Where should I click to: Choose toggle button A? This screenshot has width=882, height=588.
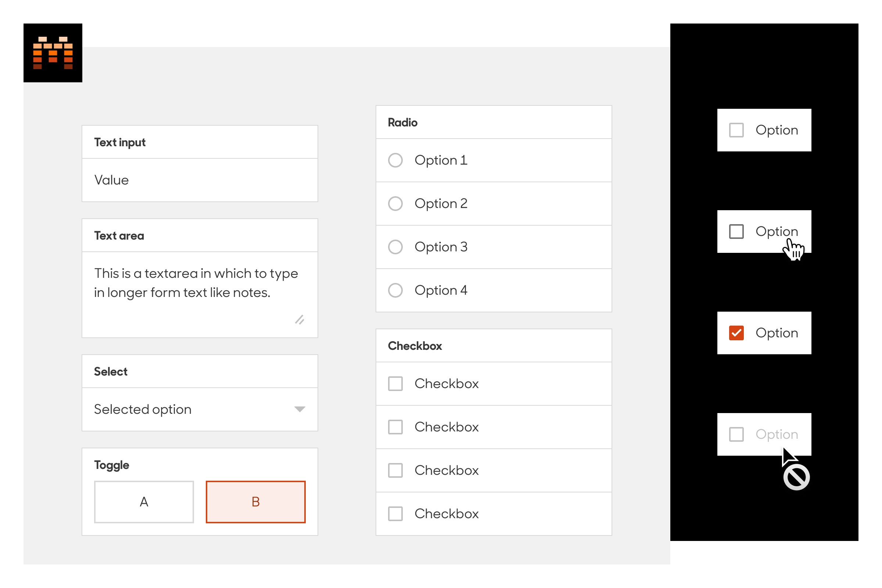click(x=144, y=502)
